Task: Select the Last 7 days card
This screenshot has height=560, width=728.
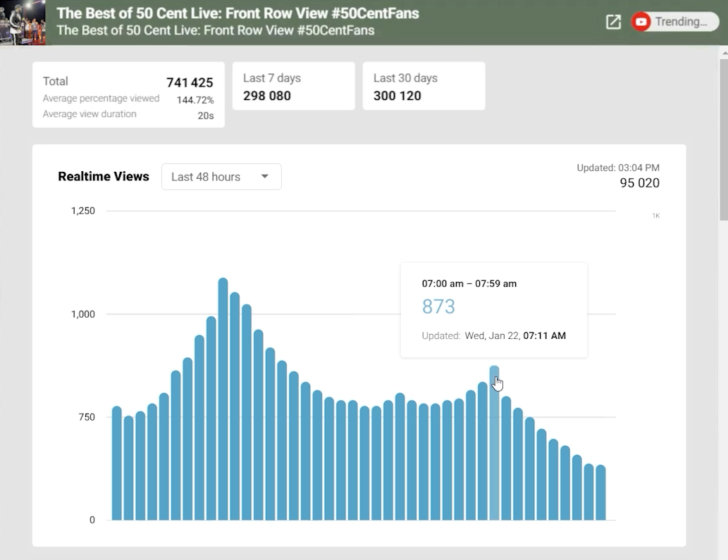Action: (293, 87)
